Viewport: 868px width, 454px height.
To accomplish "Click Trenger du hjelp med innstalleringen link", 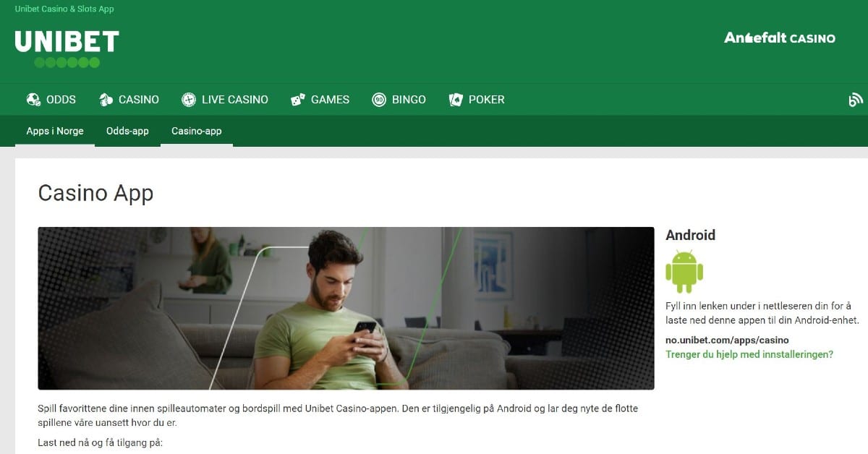I will click(x=749, y=354).
